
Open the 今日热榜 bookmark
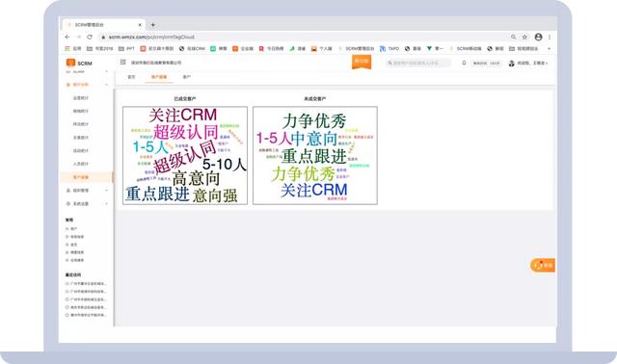[271, 48]
